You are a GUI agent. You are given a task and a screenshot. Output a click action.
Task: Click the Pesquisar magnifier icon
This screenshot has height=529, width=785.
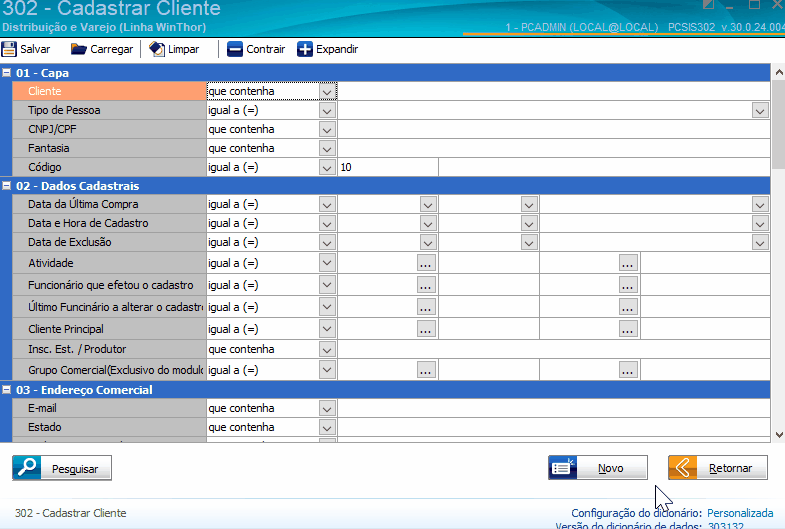tap(27, 468)
